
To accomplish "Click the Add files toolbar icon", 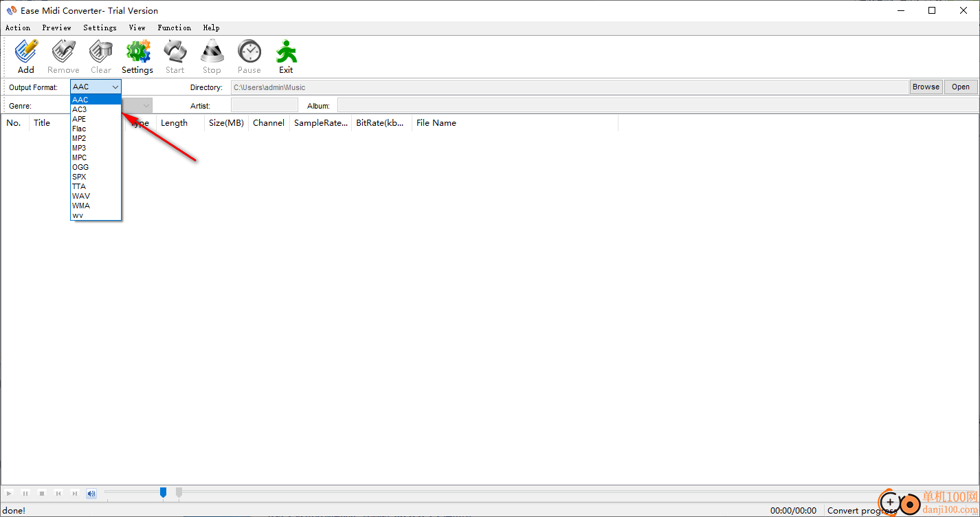I will [x=26, y=56].
